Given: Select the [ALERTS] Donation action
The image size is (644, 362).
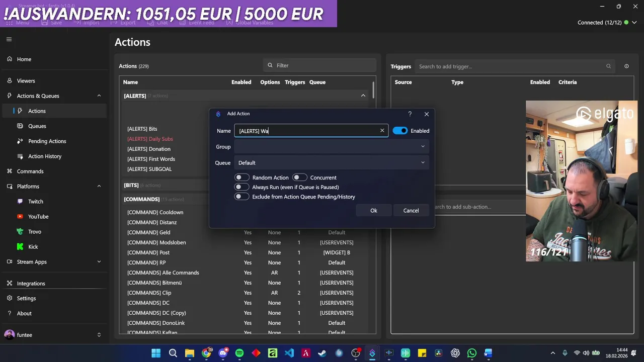Looking at the screenshot, I should [x=149, y=149].
